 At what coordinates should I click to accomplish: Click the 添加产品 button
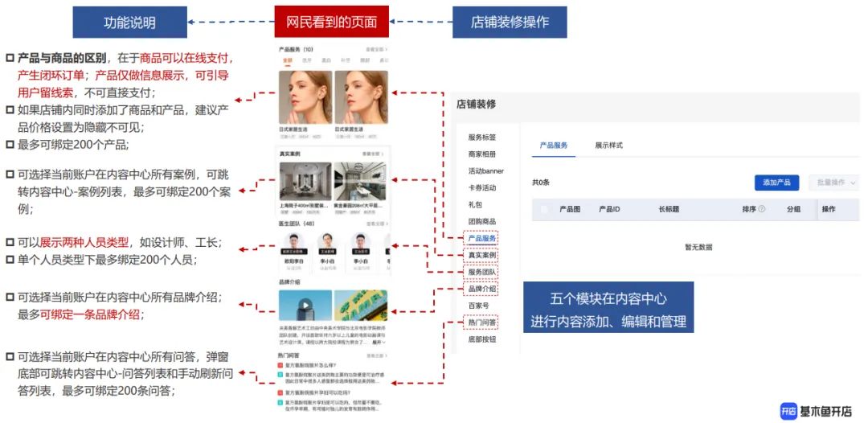tap(776, 183)
